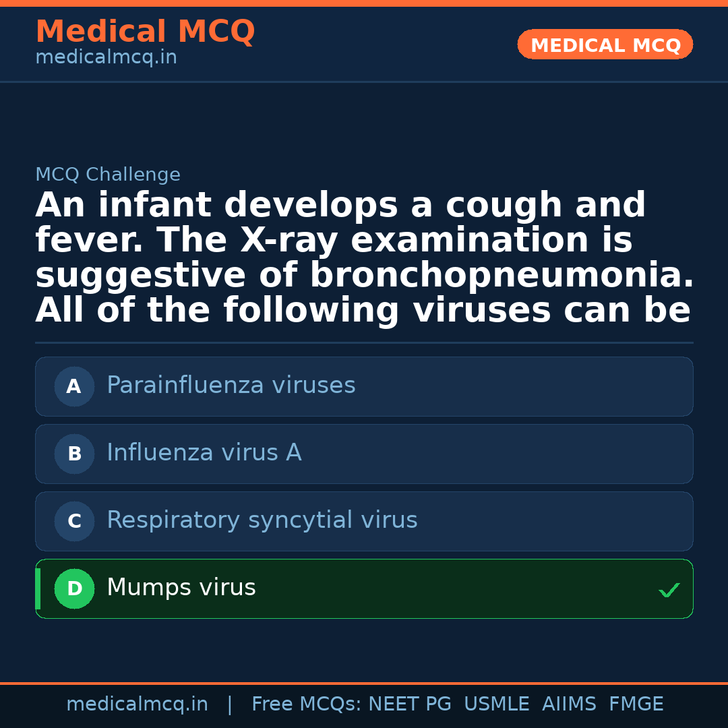Click the orange MEDICAL MCQ badge
This screenshot has height=728, width=728.
[605, 45]
